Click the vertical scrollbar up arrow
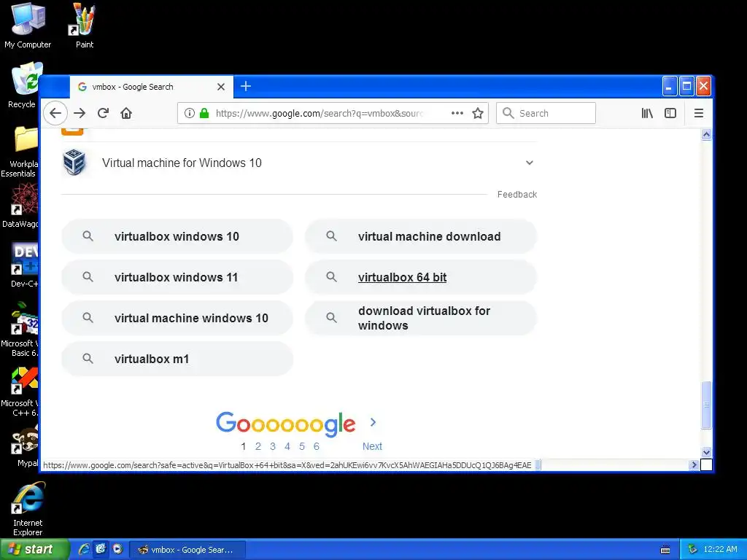747x560 pixels. coord(706,135)
